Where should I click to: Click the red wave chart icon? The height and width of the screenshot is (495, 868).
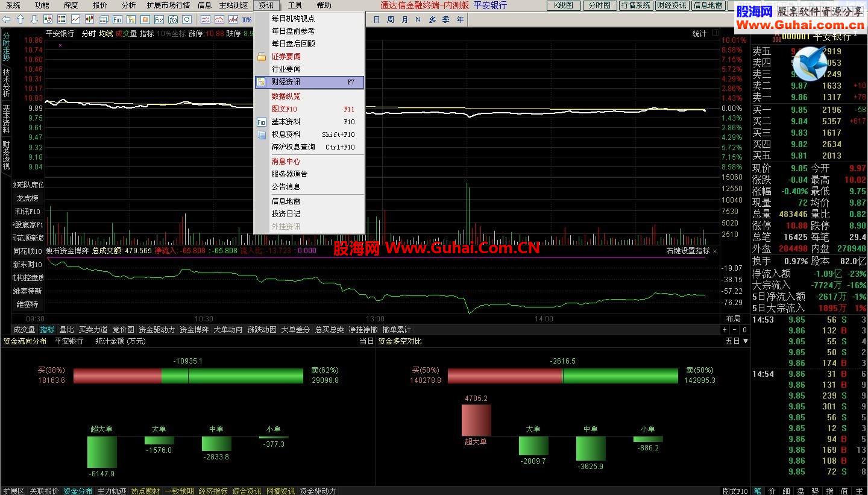coord(219,20)
